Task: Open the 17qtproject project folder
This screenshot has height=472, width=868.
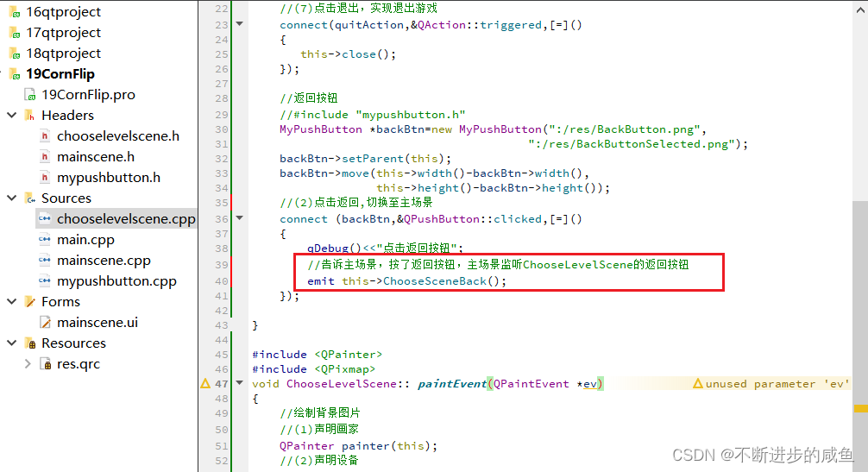Action: tap(63, 33)
